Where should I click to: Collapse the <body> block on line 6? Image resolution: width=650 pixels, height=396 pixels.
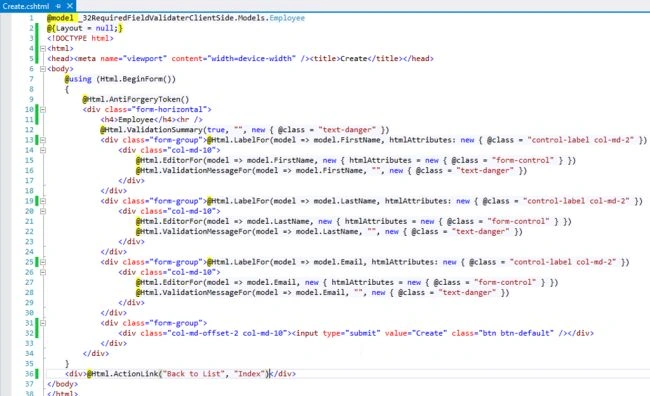pos(43,69)
